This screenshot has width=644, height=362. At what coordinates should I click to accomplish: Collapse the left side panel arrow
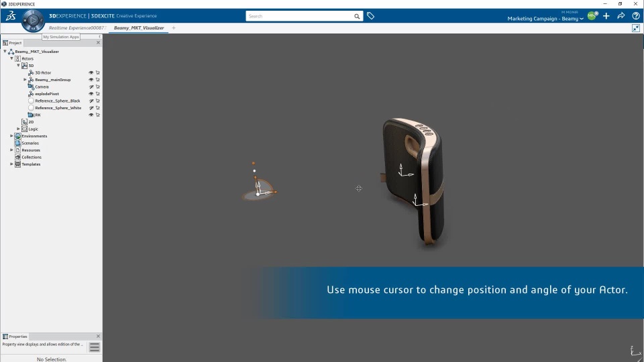click(x=100, y=36)
